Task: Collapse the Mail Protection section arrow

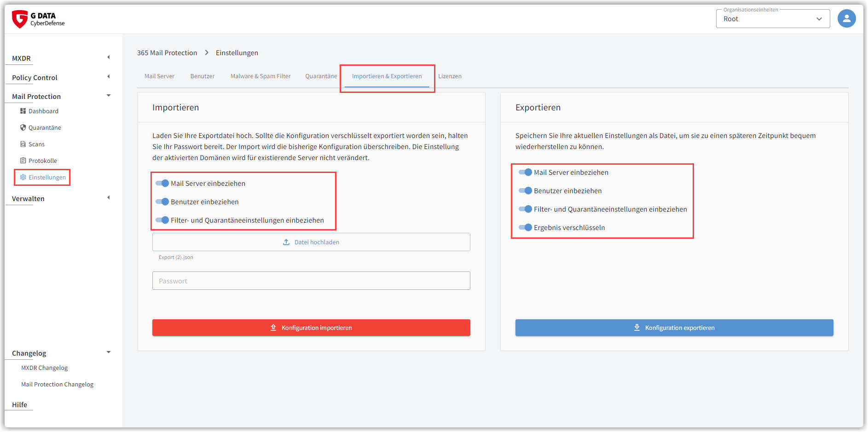Action: click(x=109, y=95)
